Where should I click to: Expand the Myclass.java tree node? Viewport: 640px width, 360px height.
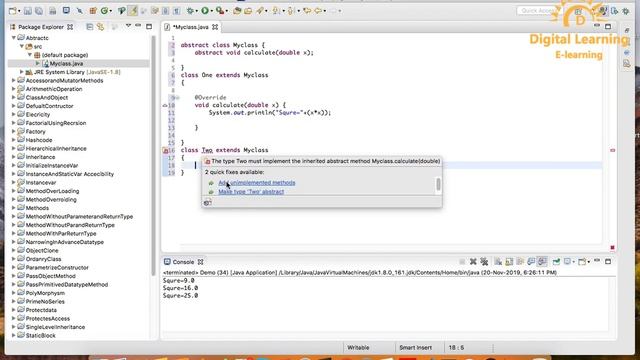point(38,63)
